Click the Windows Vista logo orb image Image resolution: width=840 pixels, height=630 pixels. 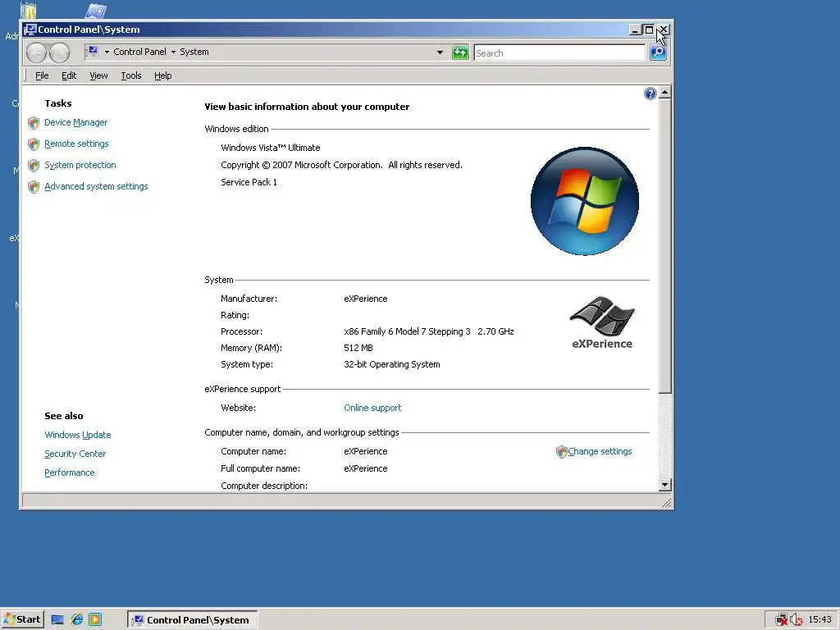pos(584,201)
